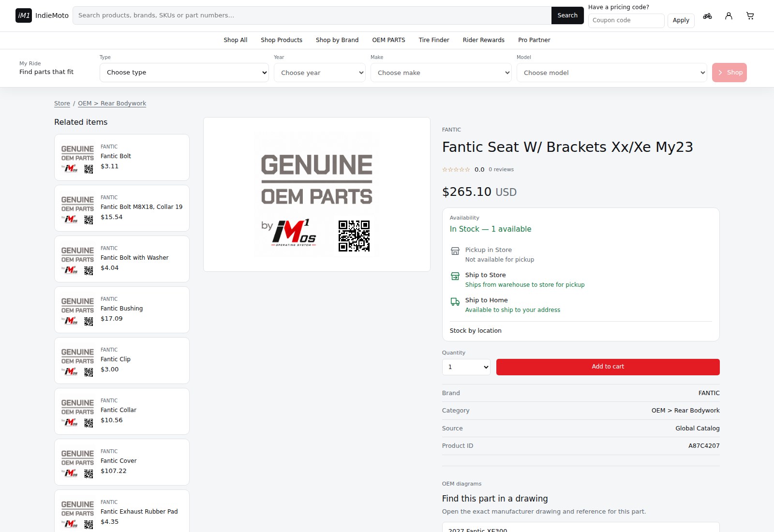
Task: Open Fantic Exhaust Rubber Pad item
Action: [x=122, y=511]
